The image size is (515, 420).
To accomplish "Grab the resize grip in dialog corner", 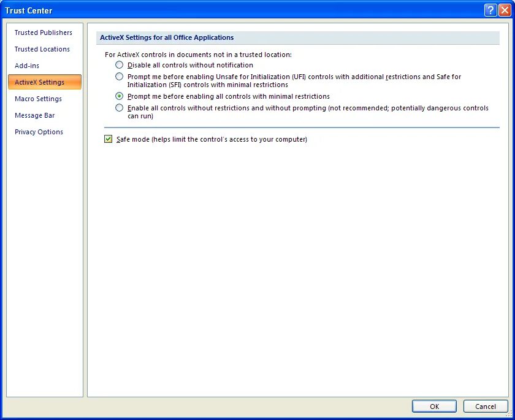I will 509,414.
